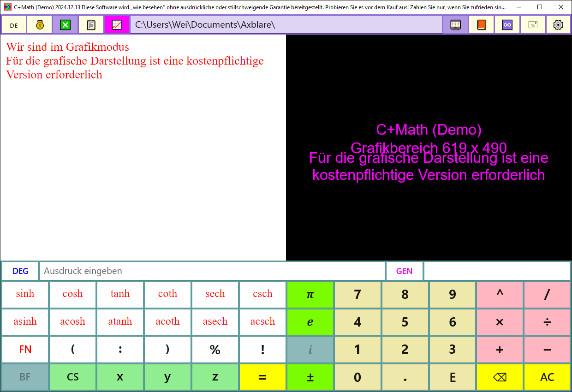
Task: Click the red FN key
Action: [x=25, y=350]
